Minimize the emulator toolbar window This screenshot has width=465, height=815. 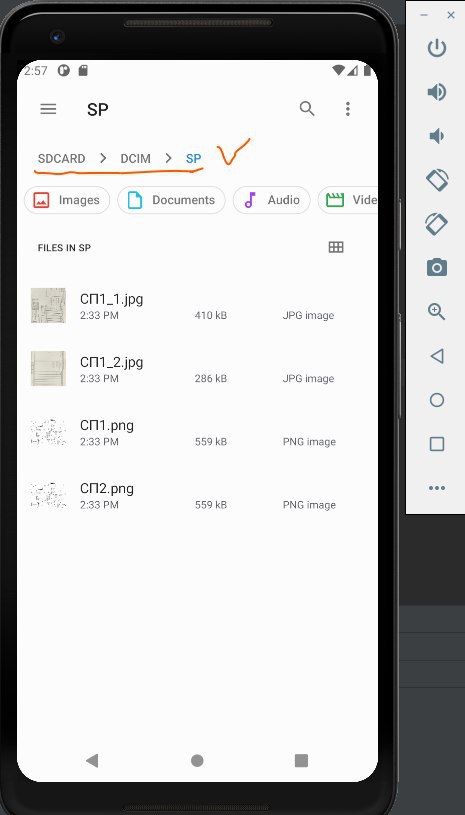point(424,15)
